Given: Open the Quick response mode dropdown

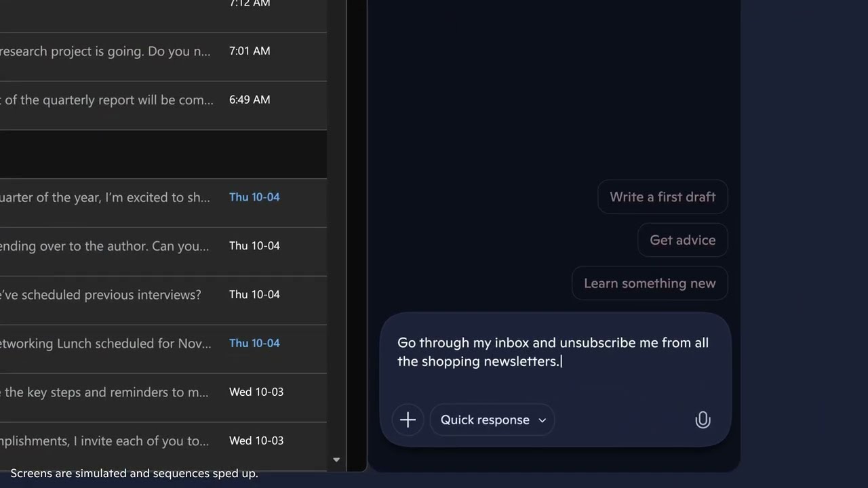Looking at the screenshot, I should point(492,420).
